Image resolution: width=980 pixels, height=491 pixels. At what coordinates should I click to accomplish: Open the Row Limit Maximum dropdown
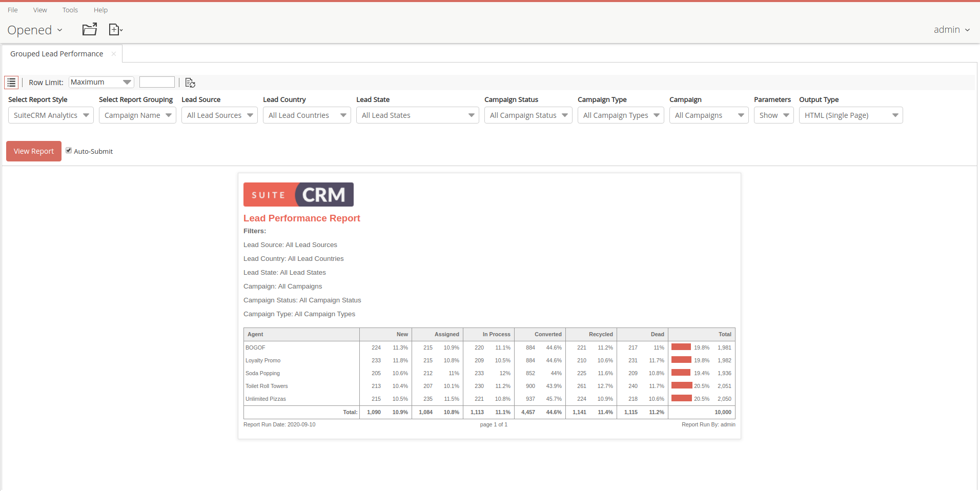(101, 82)
